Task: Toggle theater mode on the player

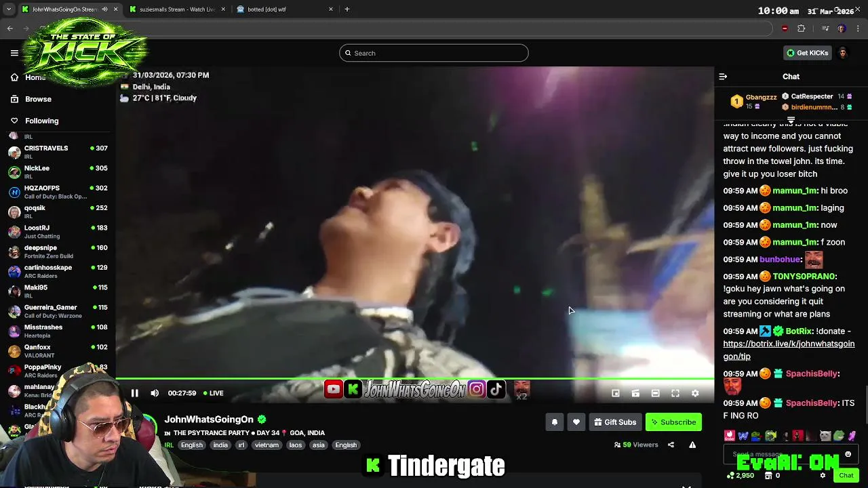Action: 655,393
